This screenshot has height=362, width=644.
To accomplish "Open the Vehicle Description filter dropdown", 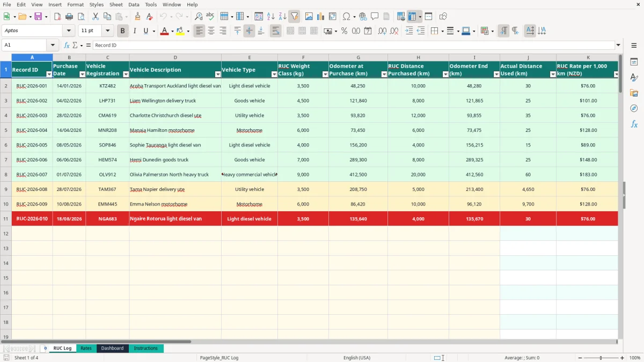I will (x=218, y=75).
